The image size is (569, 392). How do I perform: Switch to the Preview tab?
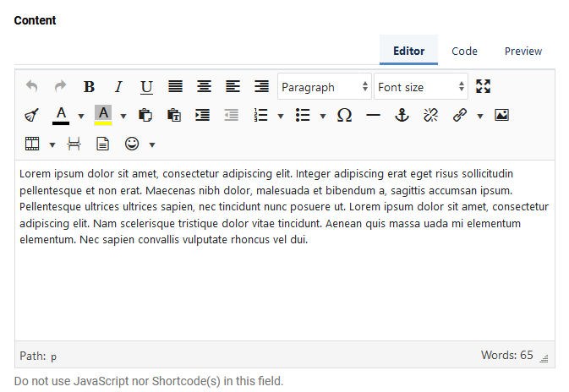(x=523, y=51)
